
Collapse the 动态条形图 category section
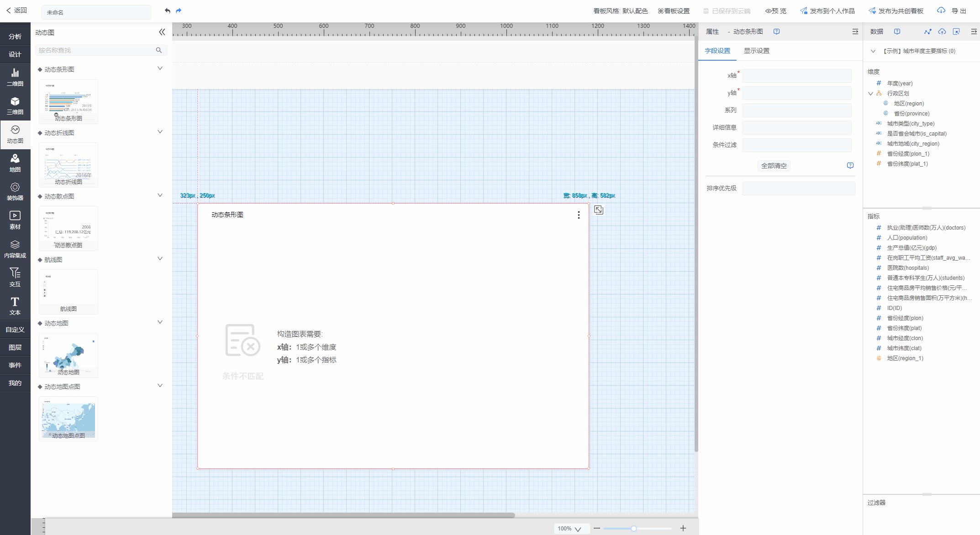(x=160, y=68)
